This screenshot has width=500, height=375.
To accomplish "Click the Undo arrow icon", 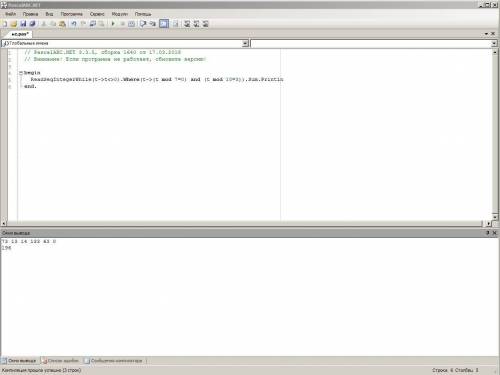I will click(74, 24).
